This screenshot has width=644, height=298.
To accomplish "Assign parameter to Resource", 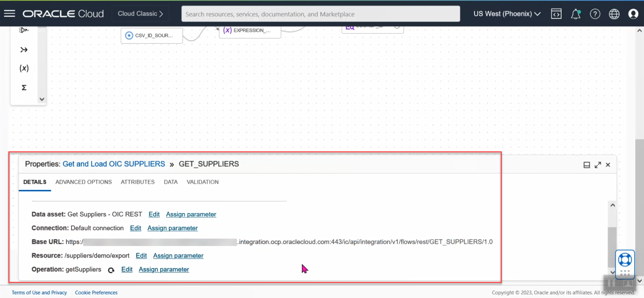I will pyautogui.click(x=178, y=256).
